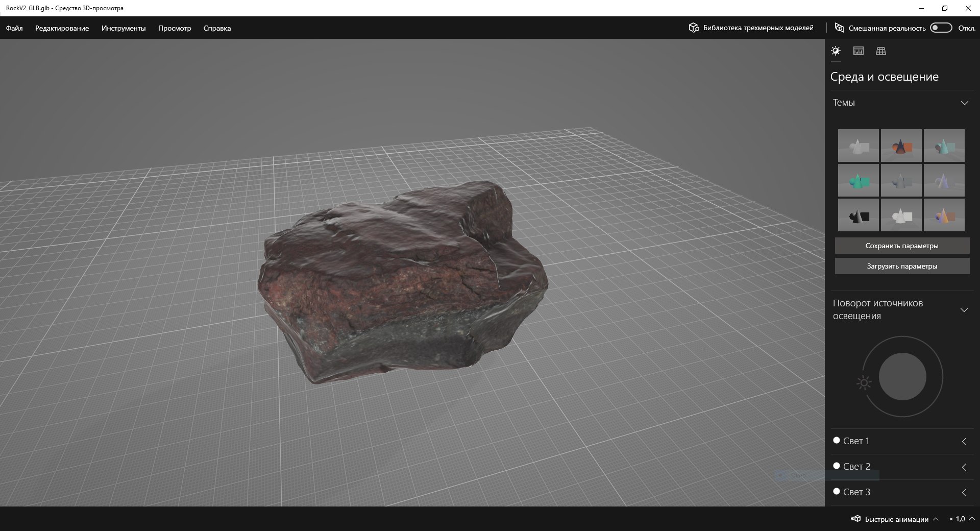Open the Справка menu

[217, 28]
